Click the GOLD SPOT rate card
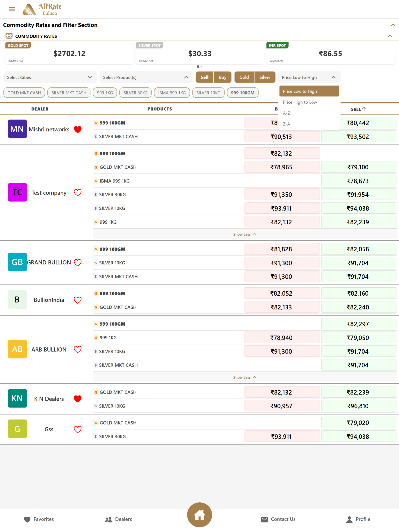The image size is (399, 532). (69, 53)
